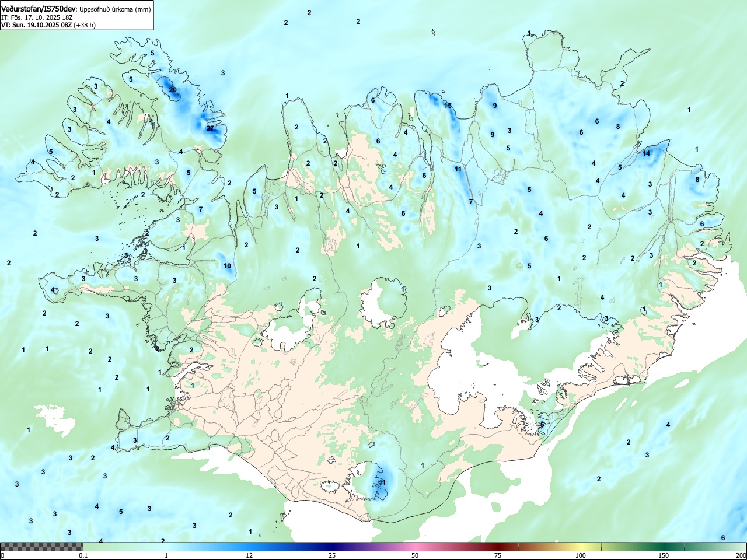Image resolution: width=747 pixels, height=560 pixels.
Task: Click the valid time VT: Sun. 19.10.2025 08Z
Action: [x=36, y=25]
